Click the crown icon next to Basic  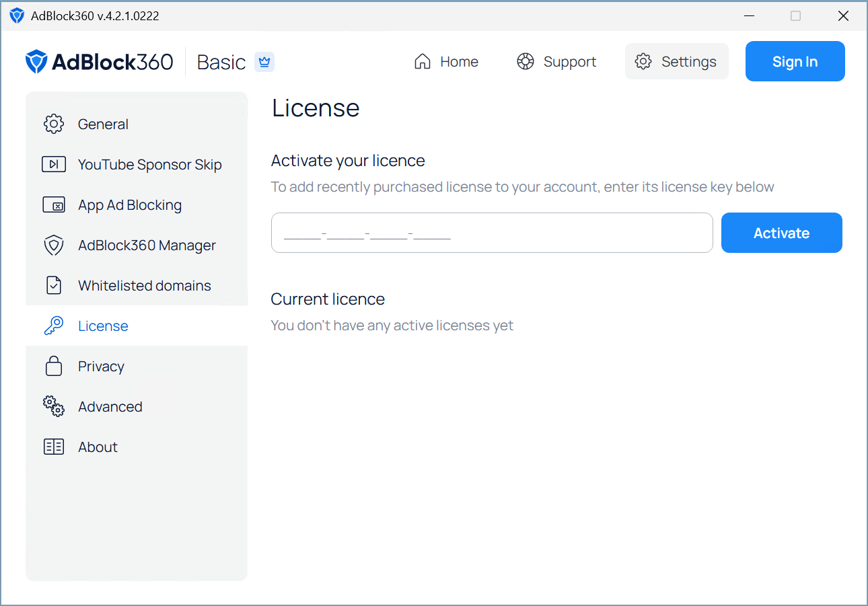pyautogui.click(x=264, y=62)
